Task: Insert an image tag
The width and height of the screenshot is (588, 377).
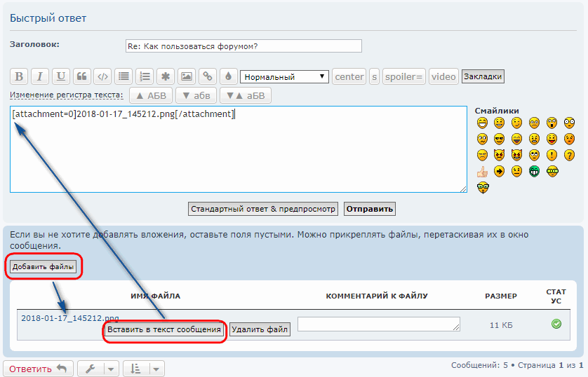Action: (186, 77)
